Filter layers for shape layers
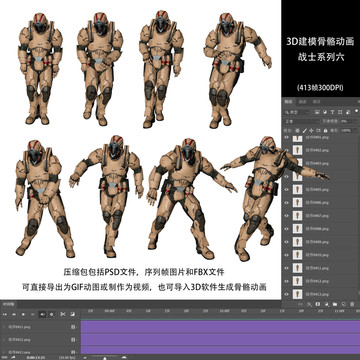Viewport: 360px width, 360px height. click(340, 112)
